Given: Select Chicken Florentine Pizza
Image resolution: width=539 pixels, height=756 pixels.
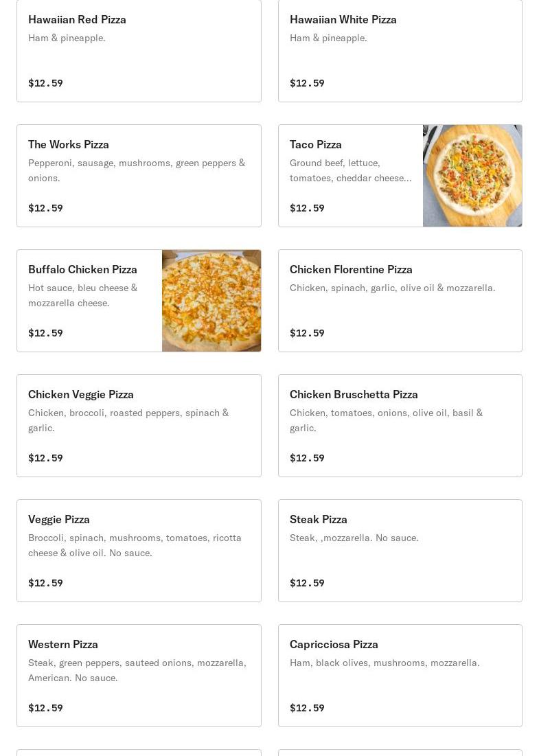Looking at the screenshot, I should (x=400, y=300).
